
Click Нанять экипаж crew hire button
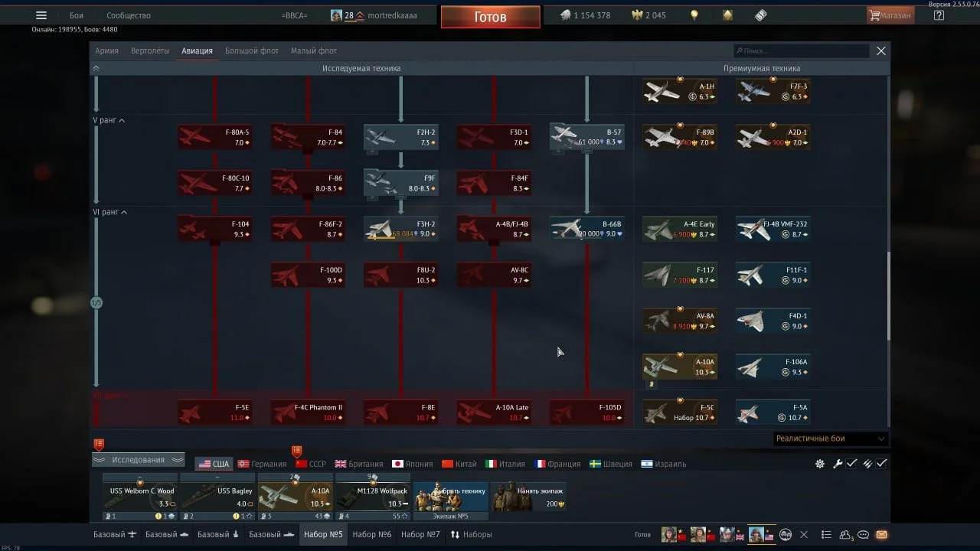click(528, 496)
